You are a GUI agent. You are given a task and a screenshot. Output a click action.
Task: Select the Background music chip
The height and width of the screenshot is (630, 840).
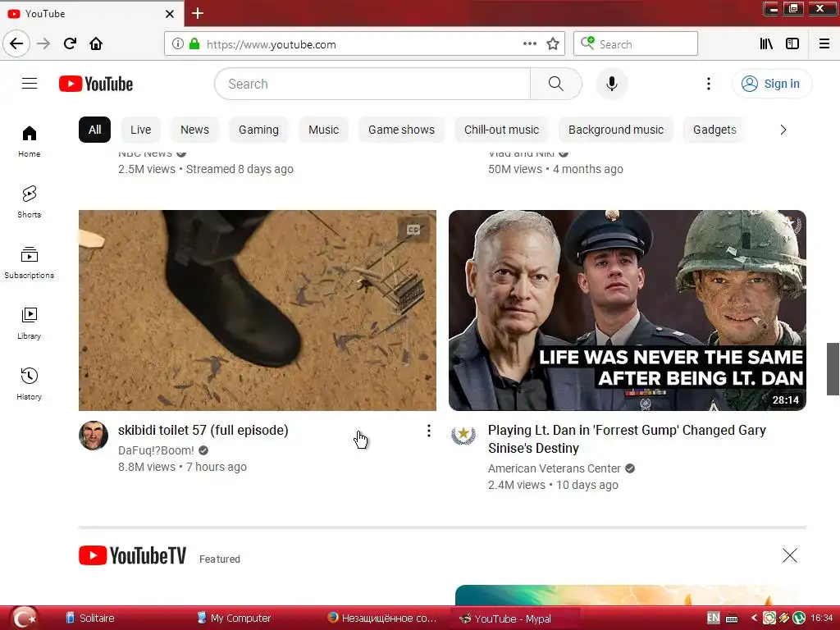(615, 130)
